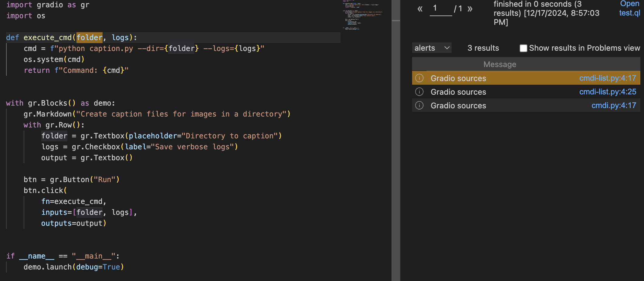Click info icon on second Gradio sources row
This screenshot has width=644, height=281.
point(419,92)
